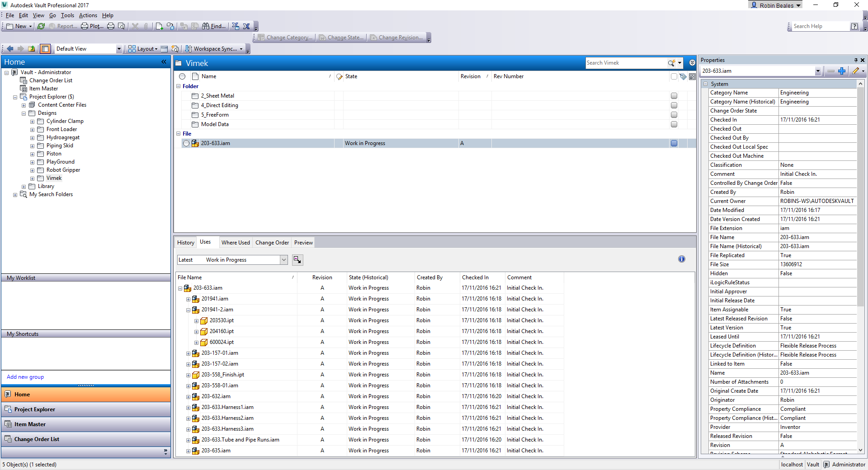The width and height of the screenshot is (868, 470).
Task: Click the blue plus add property icon
Action: tap(841, 71)
